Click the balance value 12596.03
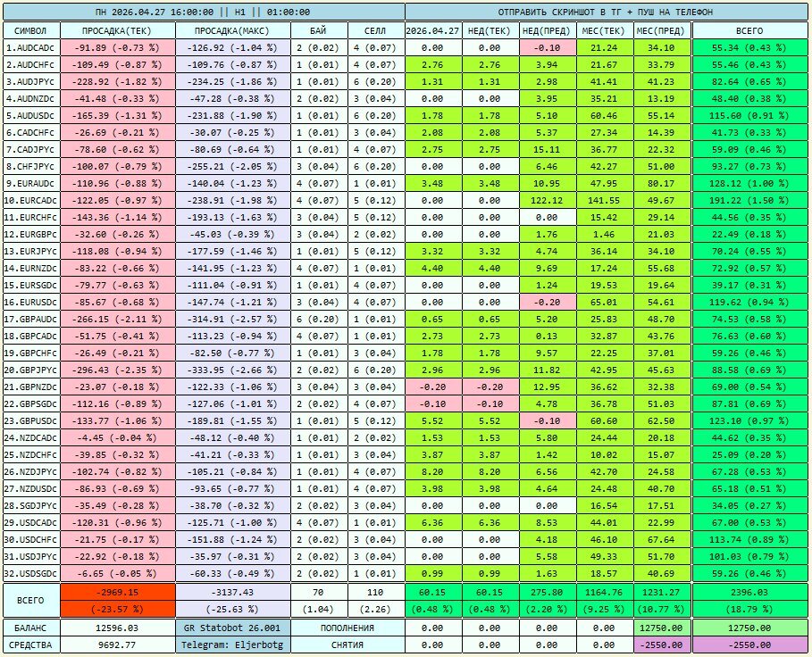This screenshot has height=657, width=812. click(x=118, y=628)
